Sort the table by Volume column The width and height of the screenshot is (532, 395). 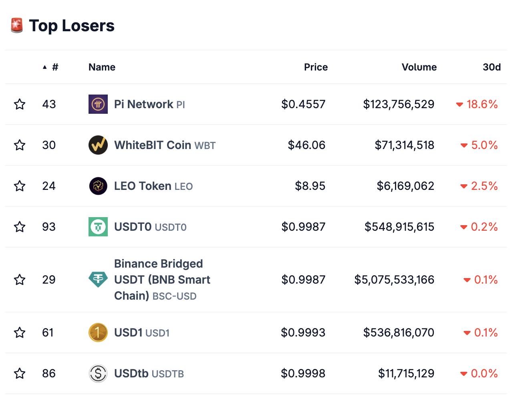pos(419,67)
